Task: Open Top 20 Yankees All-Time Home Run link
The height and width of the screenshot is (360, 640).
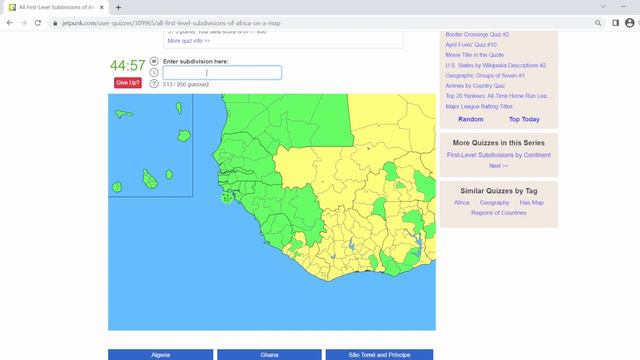Action: point(497,96)
